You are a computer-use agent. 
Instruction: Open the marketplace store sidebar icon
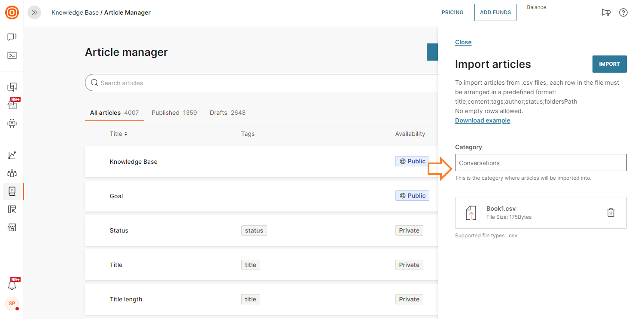12,227
